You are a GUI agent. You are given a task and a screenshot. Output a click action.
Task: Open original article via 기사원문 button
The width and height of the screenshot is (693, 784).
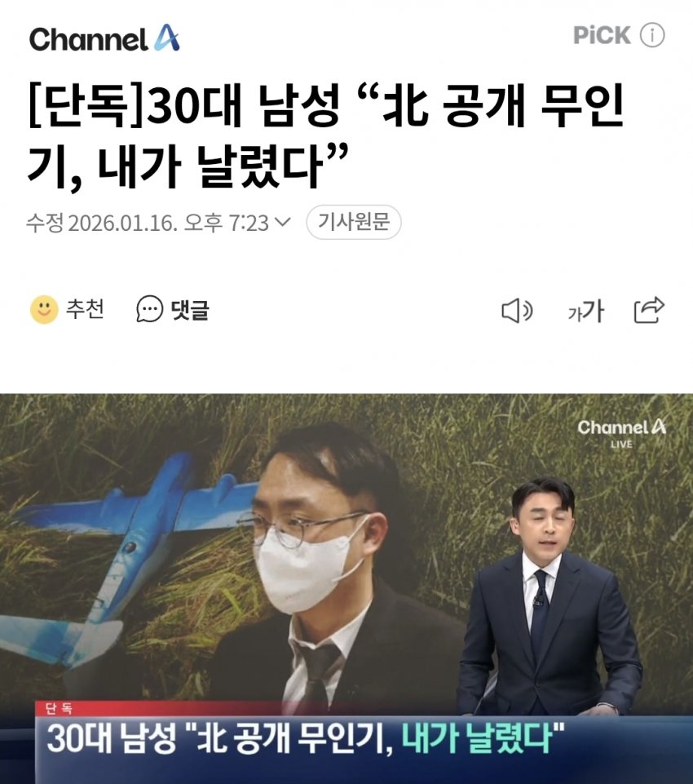pos(354,222)
